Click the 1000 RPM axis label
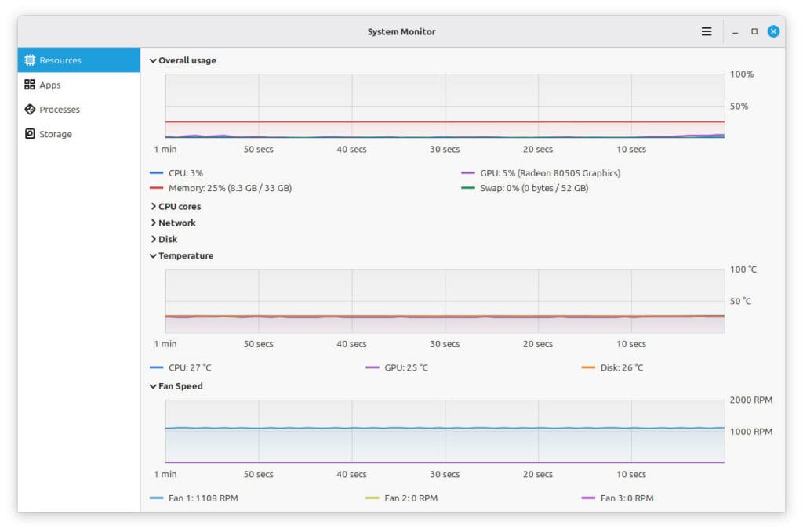 click(750, 431)
